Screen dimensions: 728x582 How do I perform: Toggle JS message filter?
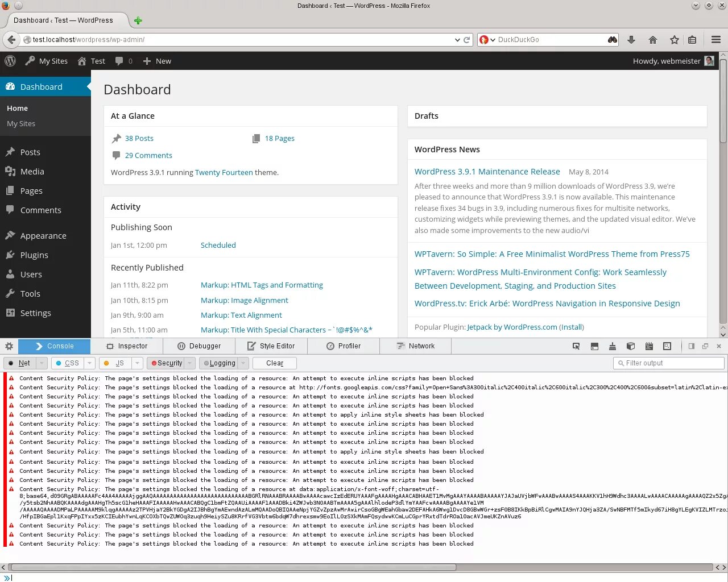coord(115,363)
